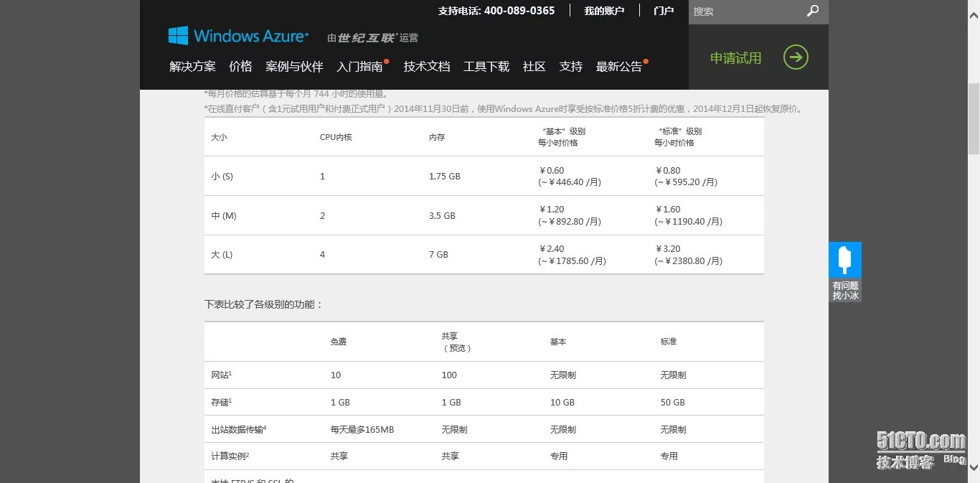Select the 大 (L) size cell
The image size is (980, 483).
pos(222,255)
